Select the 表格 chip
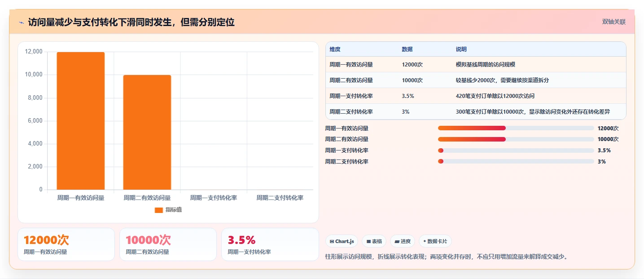Viewport: 644px width, 279px height. coord(374,241)
